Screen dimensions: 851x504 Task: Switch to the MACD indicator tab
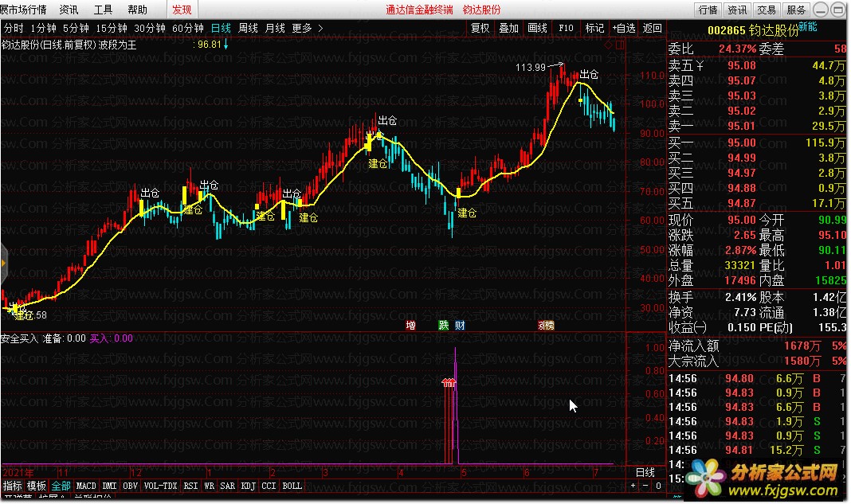click(86, 486)
